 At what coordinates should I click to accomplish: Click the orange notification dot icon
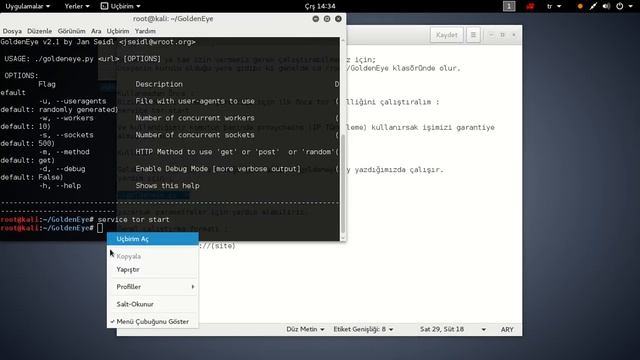click(580, 6)
